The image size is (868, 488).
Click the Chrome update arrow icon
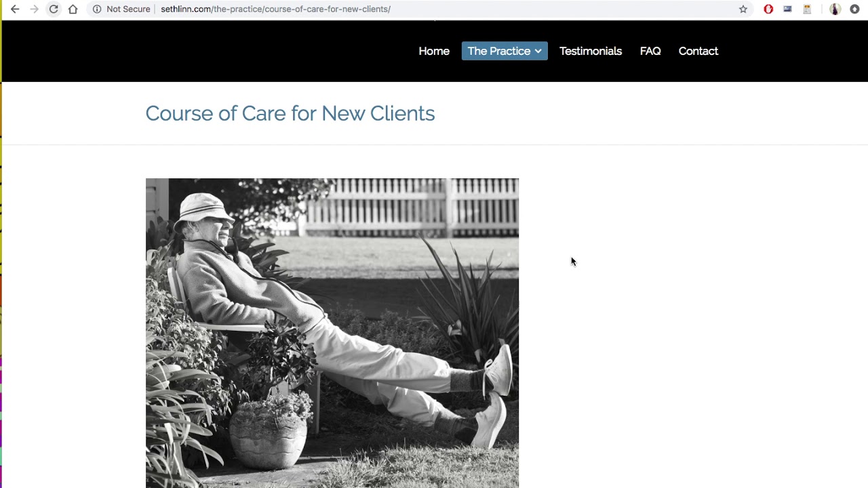[854, 9]
